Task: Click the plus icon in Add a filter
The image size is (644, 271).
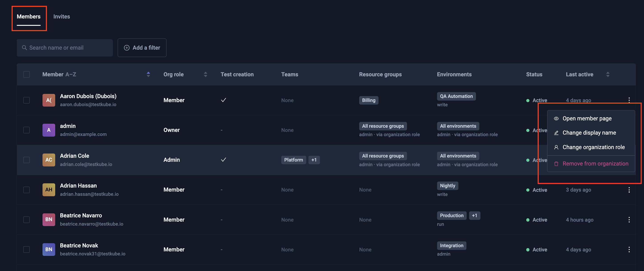Action: coord(127,47)
